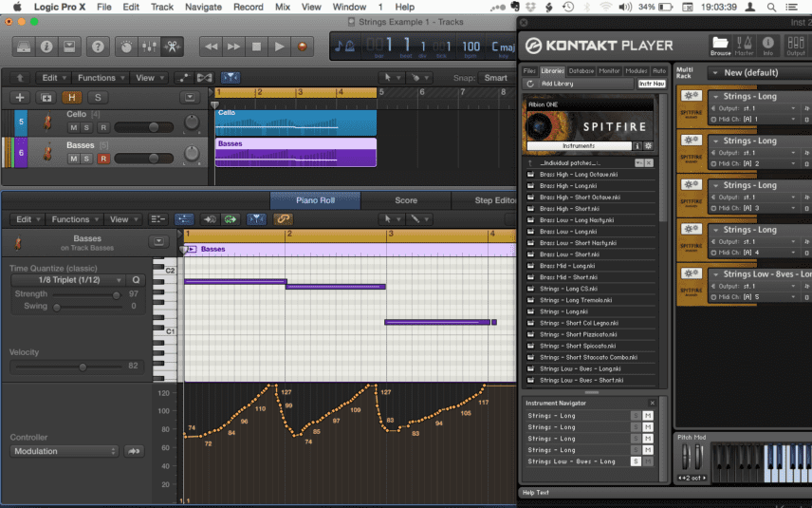Open the Library button in Logic toolbar
Screen dimensions: 812x508
click(x=24, y=47)
